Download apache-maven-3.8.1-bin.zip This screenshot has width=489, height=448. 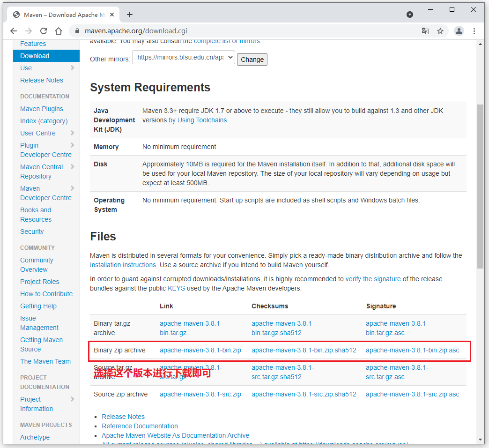[200, 350]
